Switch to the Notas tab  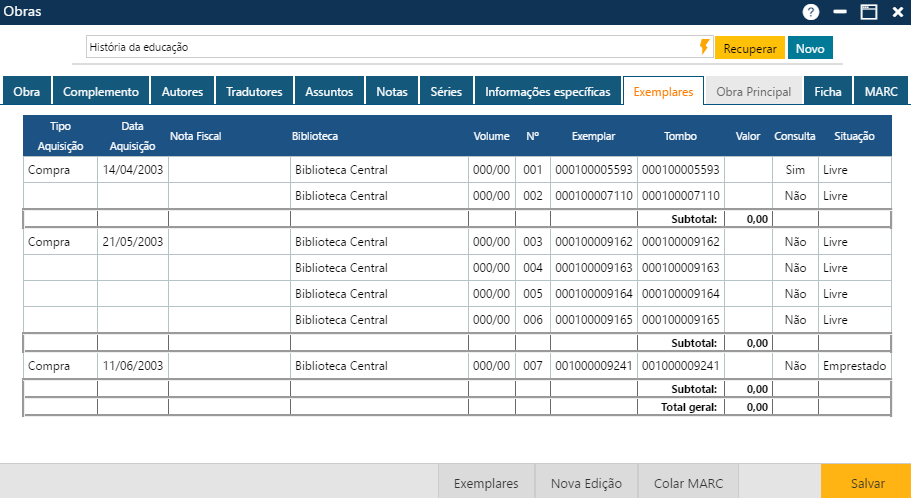pyautogui.click(x=392, y=92)
